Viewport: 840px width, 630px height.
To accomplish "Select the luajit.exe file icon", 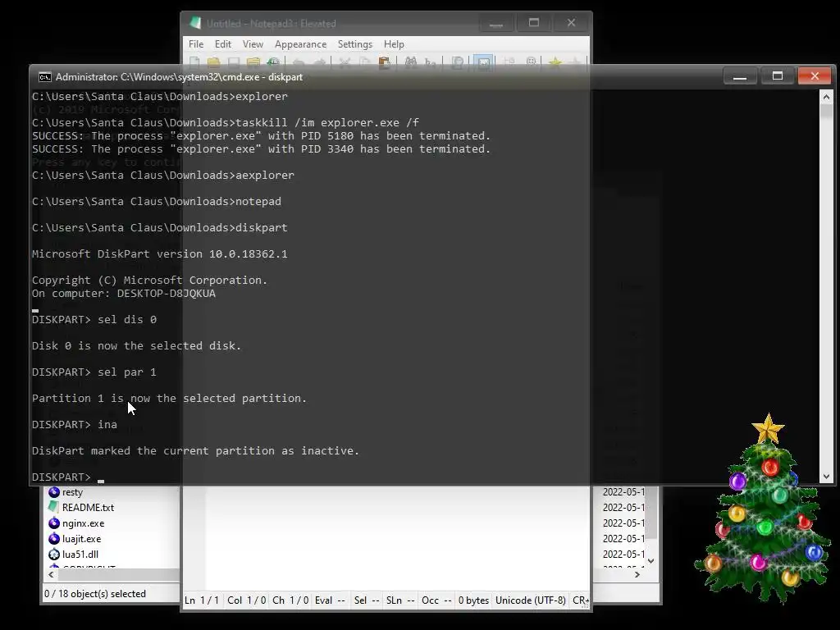I will (x=54, y=538).
